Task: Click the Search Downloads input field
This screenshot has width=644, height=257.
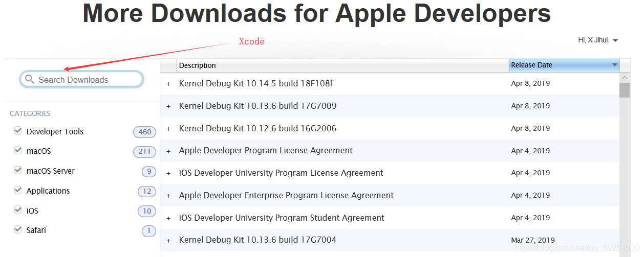Action: point(82,79)
